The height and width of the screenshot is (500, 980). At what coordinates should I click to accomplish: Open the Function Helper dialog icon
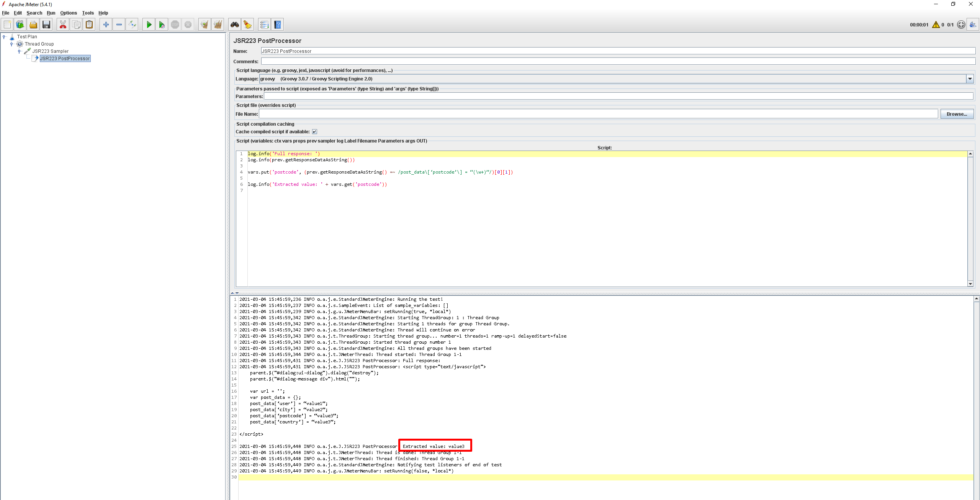pos(248,24)
